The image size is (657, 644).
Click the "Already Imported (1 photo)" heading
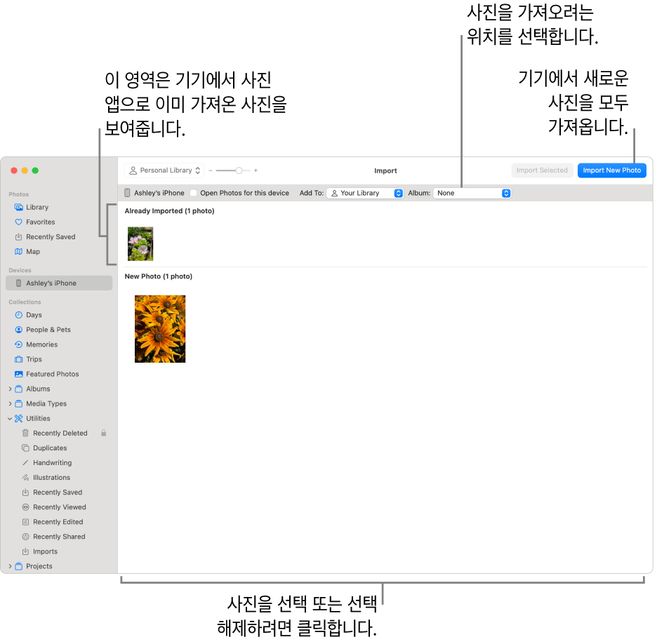(169, 211)
